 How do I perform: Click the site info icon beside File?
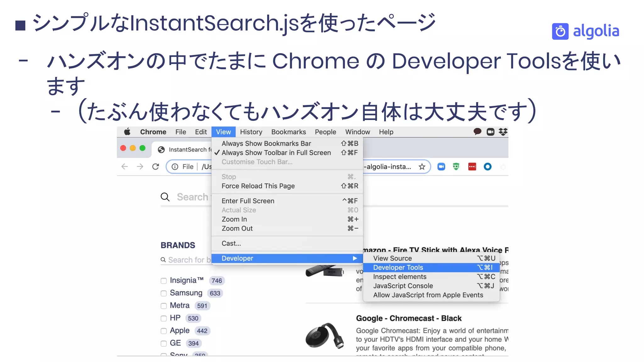[175, 167]
